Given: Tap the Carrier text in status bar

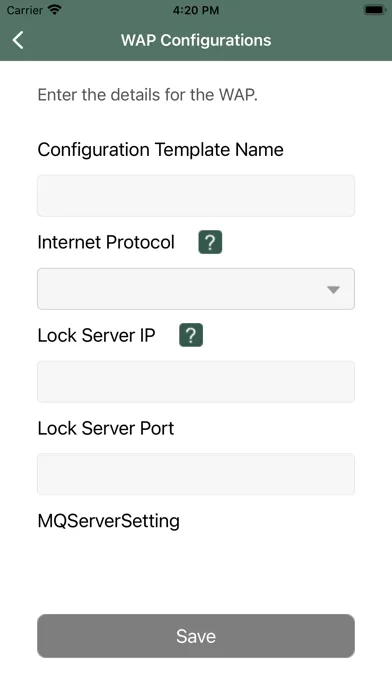Looking at the screenshot, I should coord(25,10).
